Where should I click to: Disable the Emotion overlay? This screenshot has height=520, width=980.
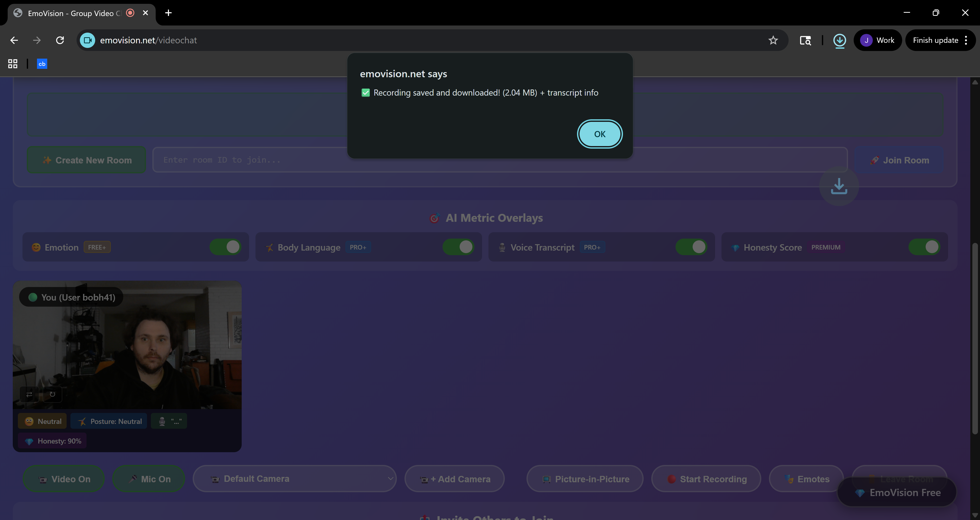click(x=225, y=247)
